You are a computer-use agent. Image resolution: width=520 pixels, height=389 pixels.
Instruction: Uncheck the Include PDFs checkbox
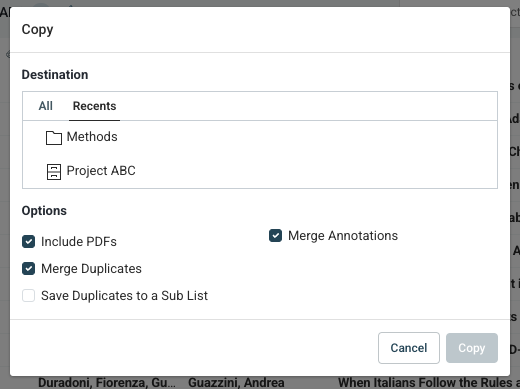(28, 242)
